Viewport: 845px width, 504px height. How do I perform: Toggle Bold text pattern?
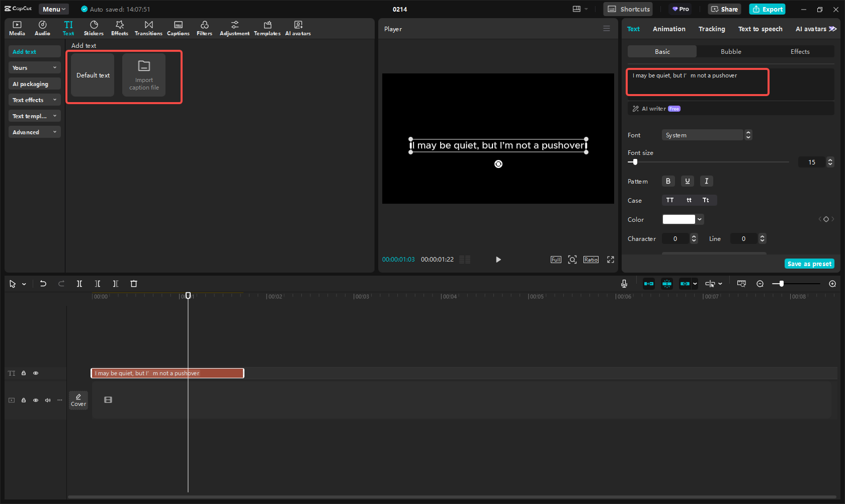pyautogui.click(x=668, y=181)
